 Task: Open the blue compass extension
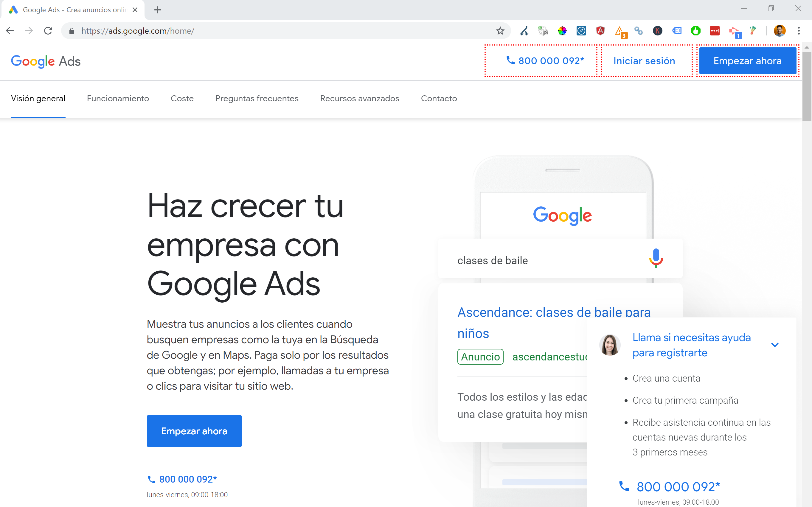tap(581, 31)
